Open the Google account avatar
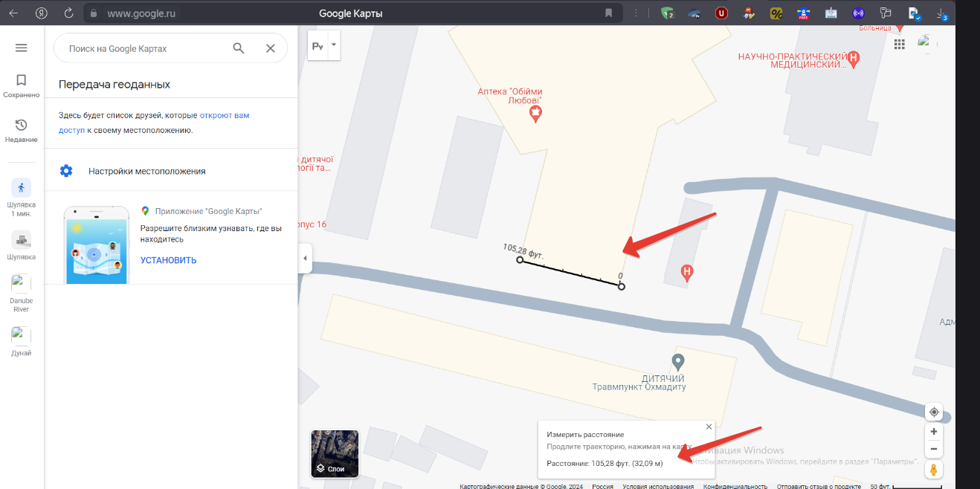The width and height of the screenshot is (980, 489). click(x=927, y=44)
